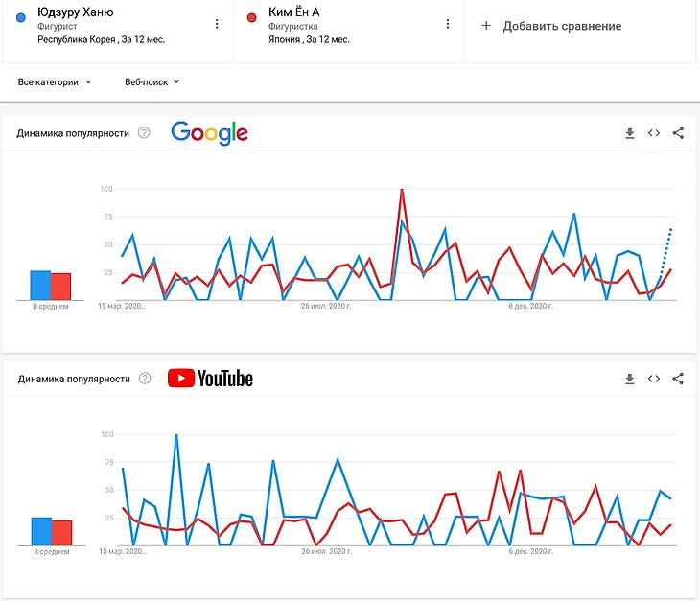Viewport: 700px width, 601px height.
Task: Share the Google popularity chart
Action: click(678, 133)
